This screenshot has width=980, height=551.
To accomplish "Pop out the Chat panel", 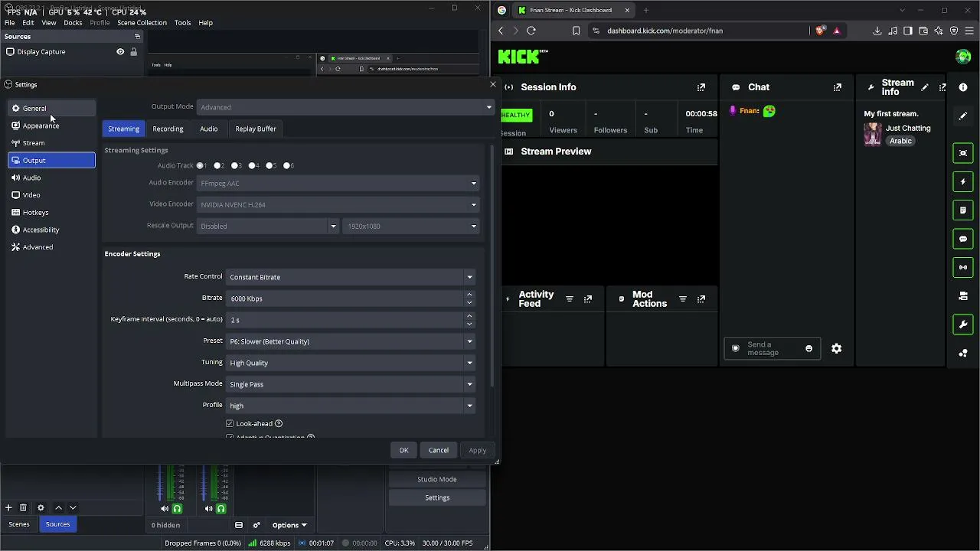I will (838, 87).
